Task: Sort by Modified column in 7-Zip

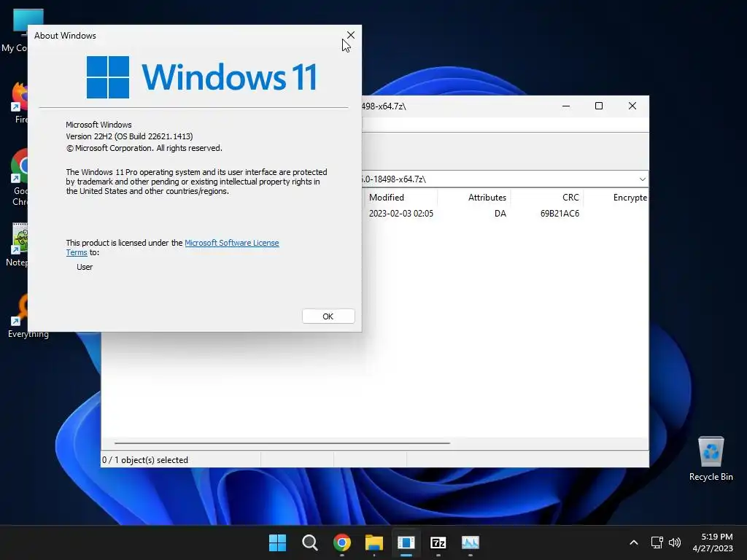Action: click(400, 197)
